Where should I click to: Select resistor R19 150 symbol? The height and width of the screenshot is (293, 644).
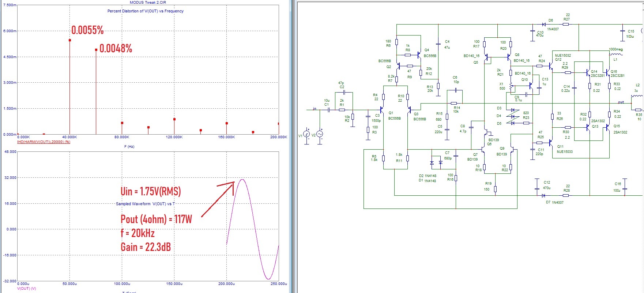(x=495, y=189)
